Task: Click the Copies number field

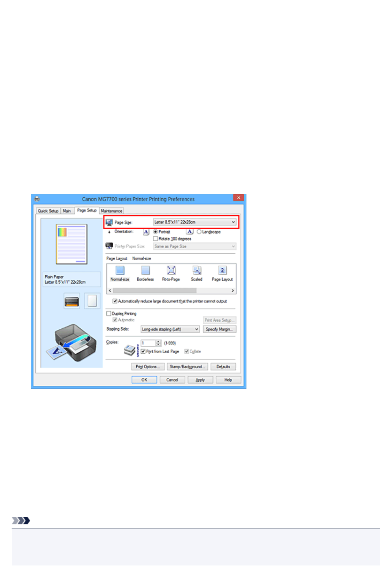Action: [x=148, y=343]
